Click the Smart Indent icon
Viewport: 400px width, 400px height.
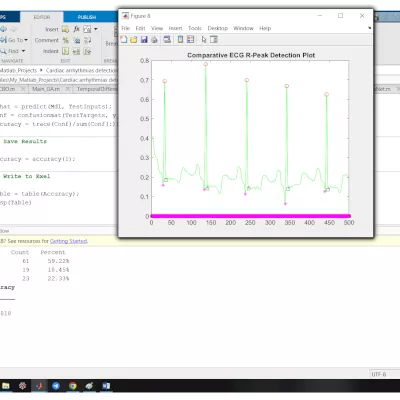(66, 51)
